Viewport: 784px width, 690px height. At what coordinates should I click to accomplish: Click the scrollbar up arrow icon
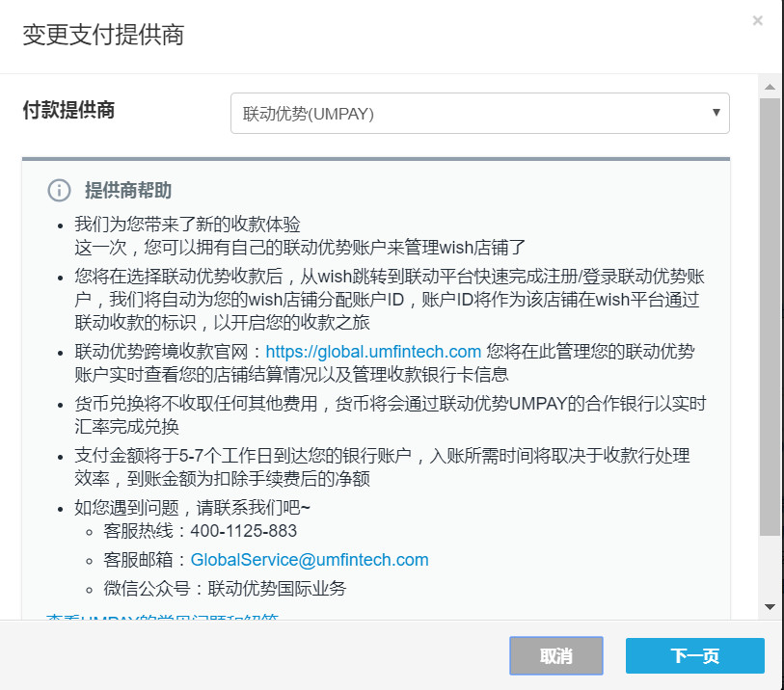(x=771, y=85)
